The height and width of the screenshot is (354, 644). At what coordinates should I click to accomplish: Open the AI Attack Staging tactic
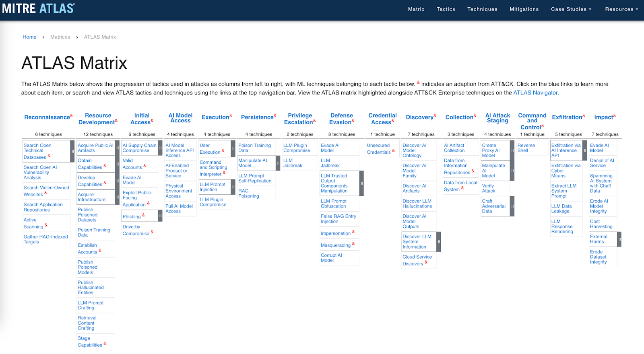(x=497, y=118)
